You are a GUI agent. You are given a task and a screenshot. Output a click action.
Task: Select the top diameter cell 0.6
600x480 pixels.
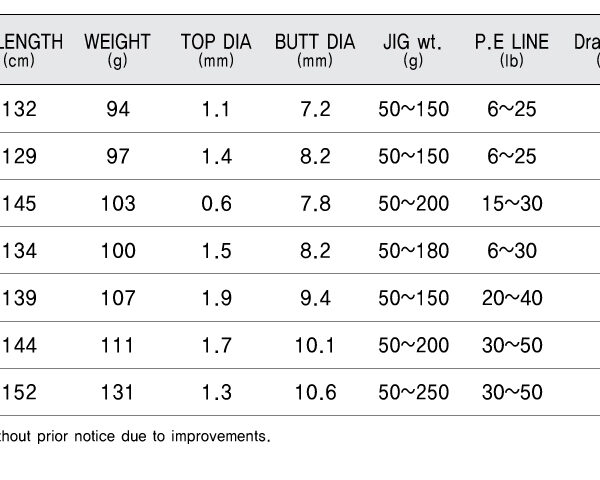(217, 203)
